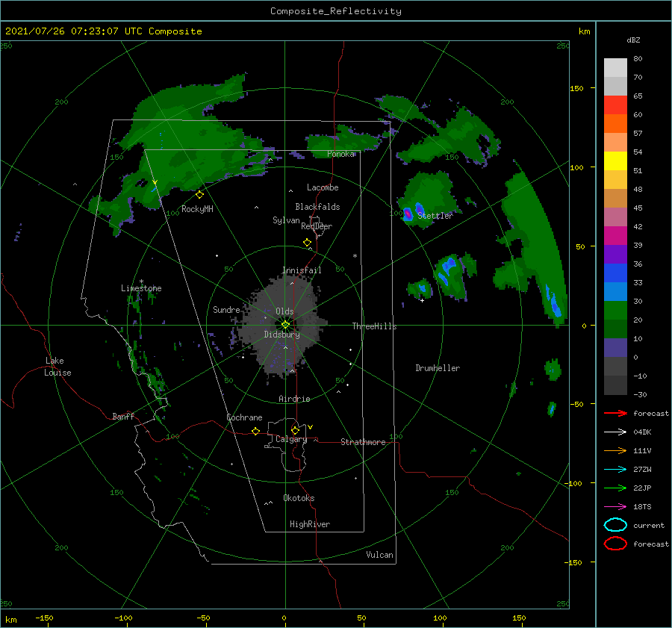Click the Ponoka label

(340, 154)
